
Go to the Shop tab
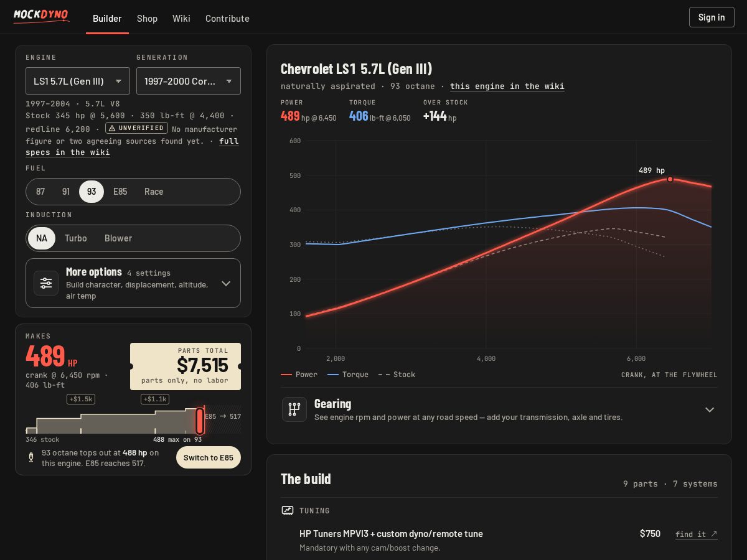tap(147, 18)
